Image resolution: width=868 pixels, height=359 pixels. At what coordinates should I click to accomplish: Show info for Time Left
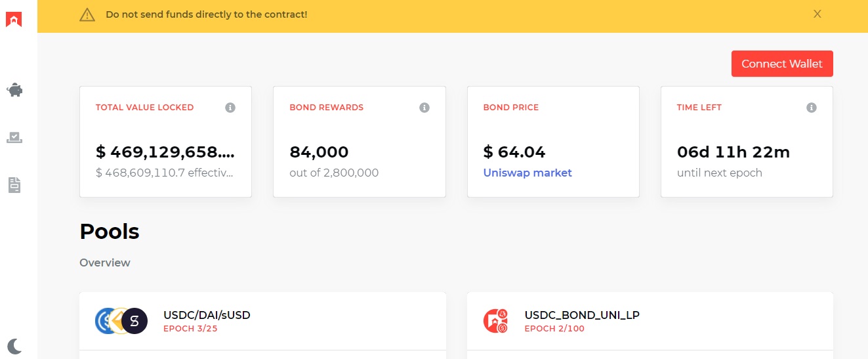(x=812, y=108)
